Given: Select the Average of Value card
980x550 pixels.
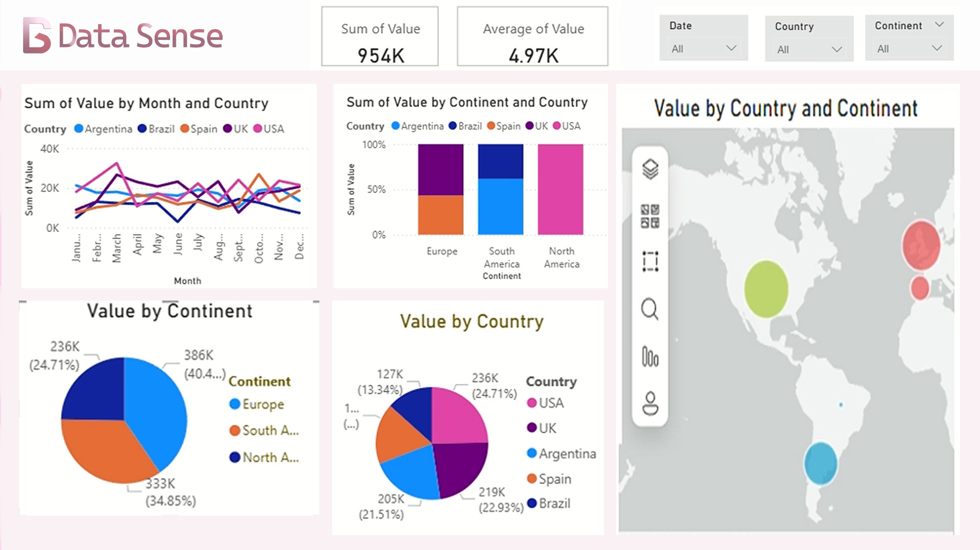Looking at the screenshot, I should pyautogui.click(x=532, y=37).
